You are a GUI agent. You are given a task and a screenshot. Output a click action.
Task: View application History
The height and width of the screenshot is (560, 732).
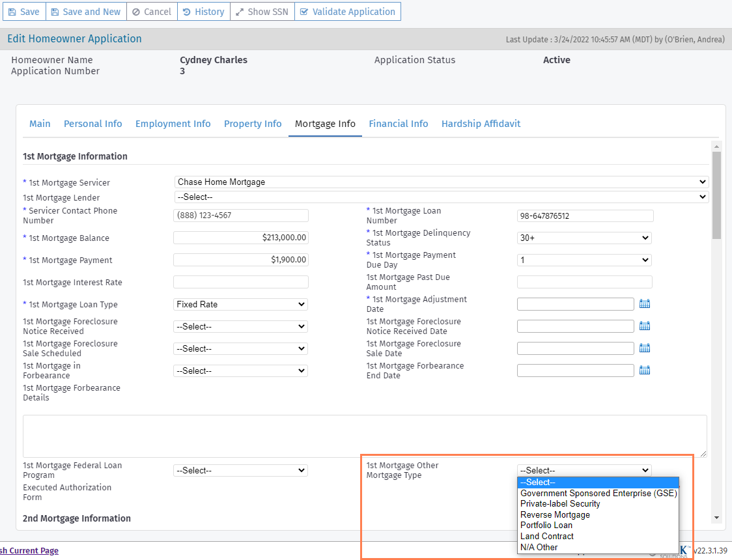click(203, 12)
